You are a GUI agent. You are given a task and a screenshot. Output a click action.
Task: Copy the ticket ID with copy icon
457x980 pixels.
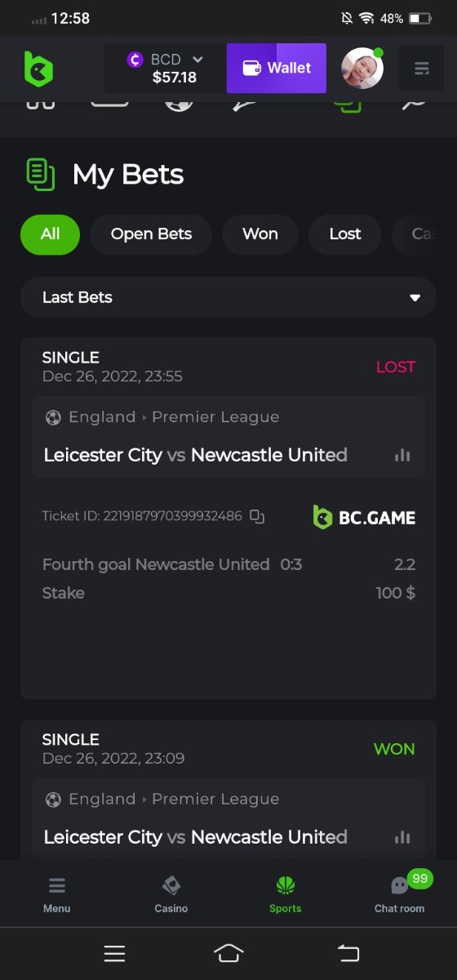[257, 516]
